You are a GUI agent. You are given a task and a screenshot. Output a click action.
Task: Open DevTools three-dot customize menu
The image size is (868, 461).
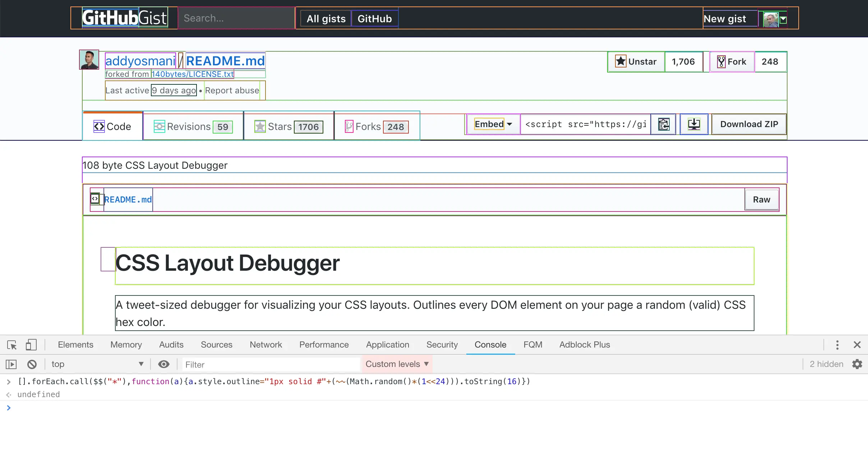(x=837, y=345)
